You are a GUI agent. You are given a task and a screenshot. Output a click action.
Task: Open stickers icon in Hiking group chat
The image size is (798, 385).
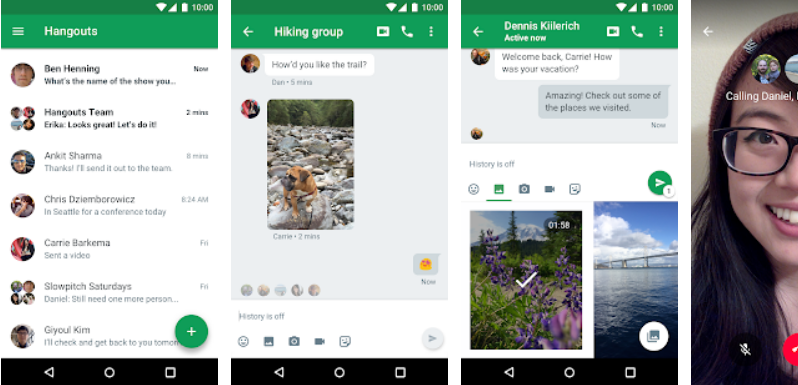(345, 341)
